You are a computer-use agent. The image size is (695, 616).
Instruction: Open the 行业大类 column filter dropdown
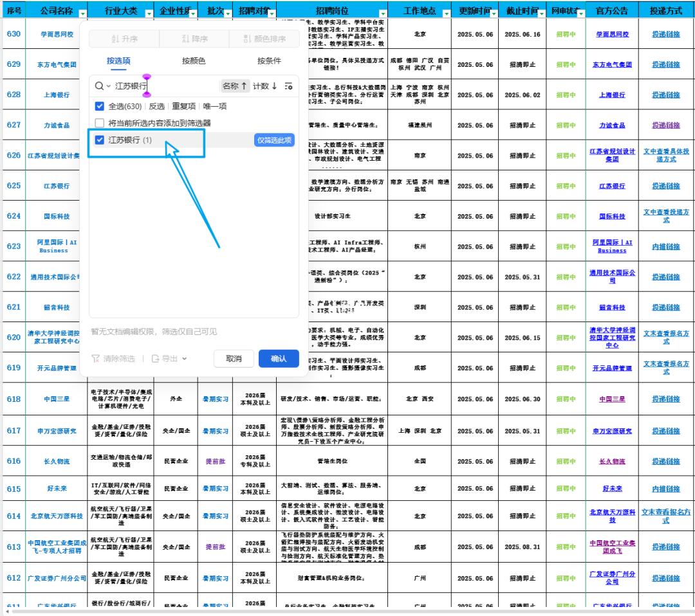tap(149, 14)
